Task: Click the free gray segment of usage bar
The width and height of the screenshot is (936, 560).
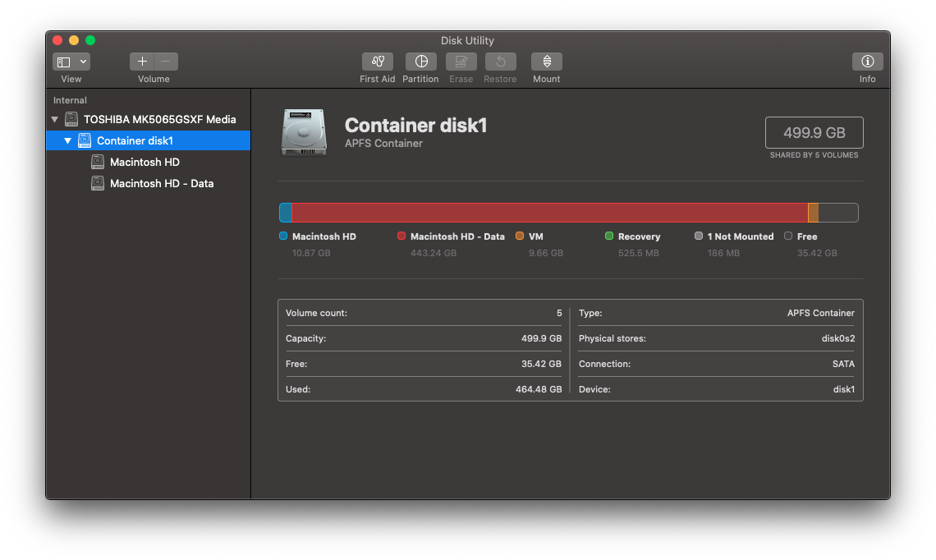Action: pos(838,213)
